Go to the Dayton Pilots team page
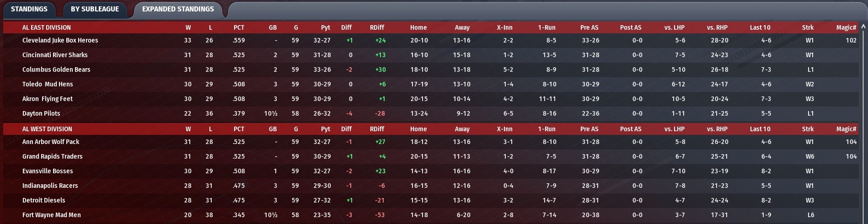Screen dimensions: 868x224 pyautogui.click(x=41, y=113)
